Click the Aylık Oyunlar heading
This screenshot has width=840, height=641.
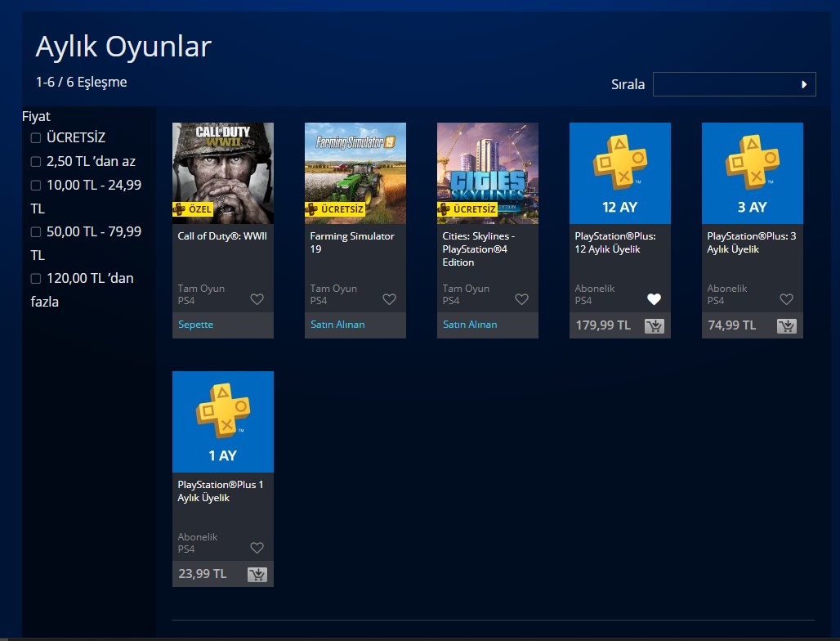pos(123,47)
